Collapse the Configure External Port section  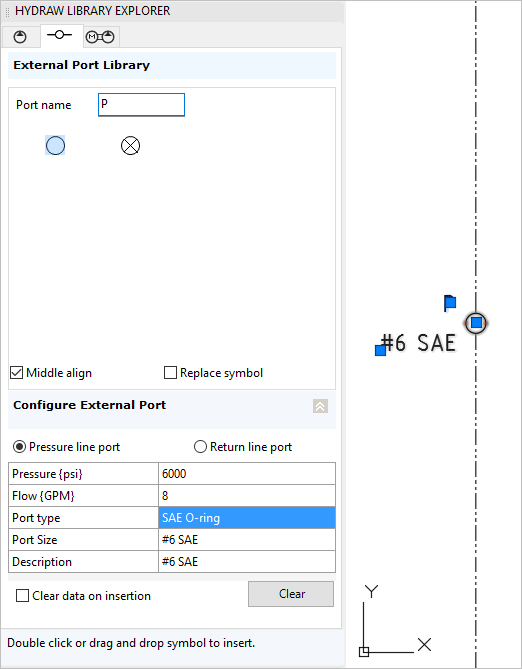pyautogui.click(x=320, y=406)
